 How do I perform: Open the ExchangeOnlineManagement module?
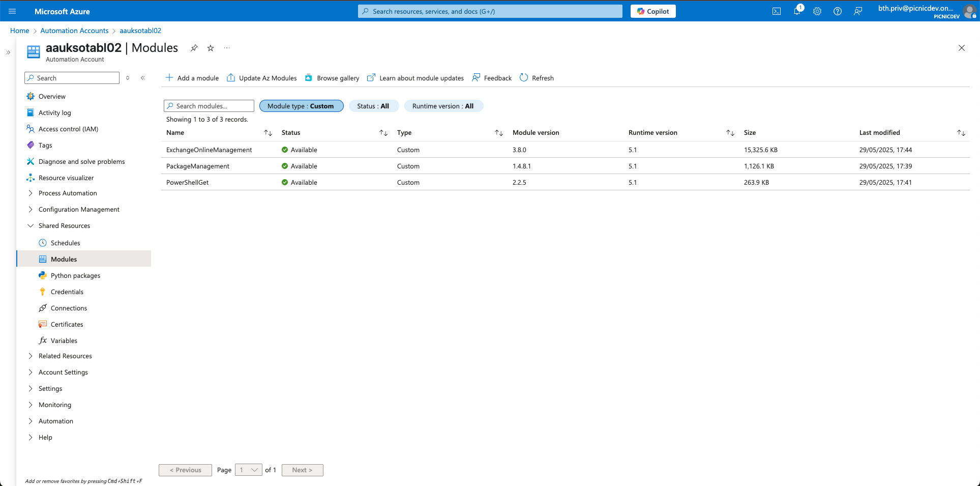(x=209, y=150)
